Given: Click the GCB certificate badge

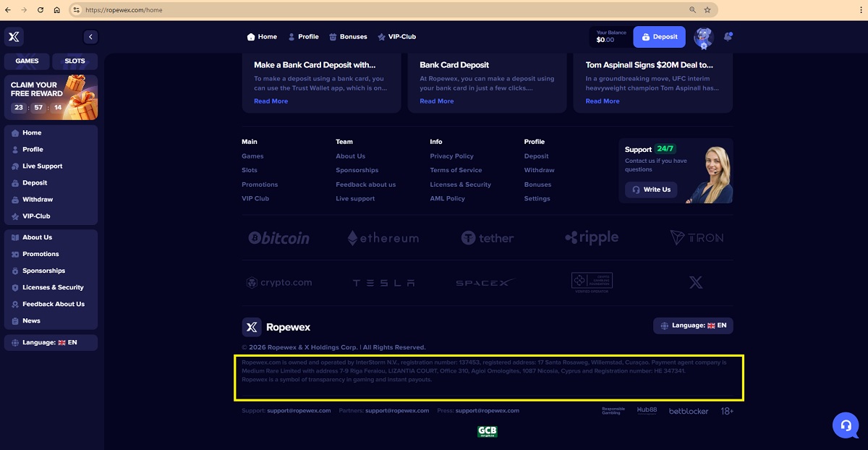Looking at the screenshot, I should 487,431.
